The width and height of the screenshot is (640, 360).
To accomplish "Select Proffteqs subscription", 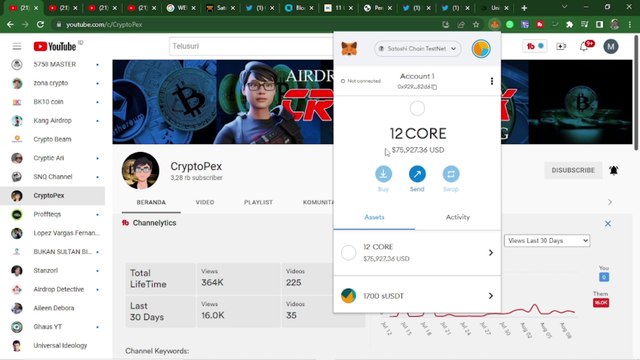I will 52,214.
